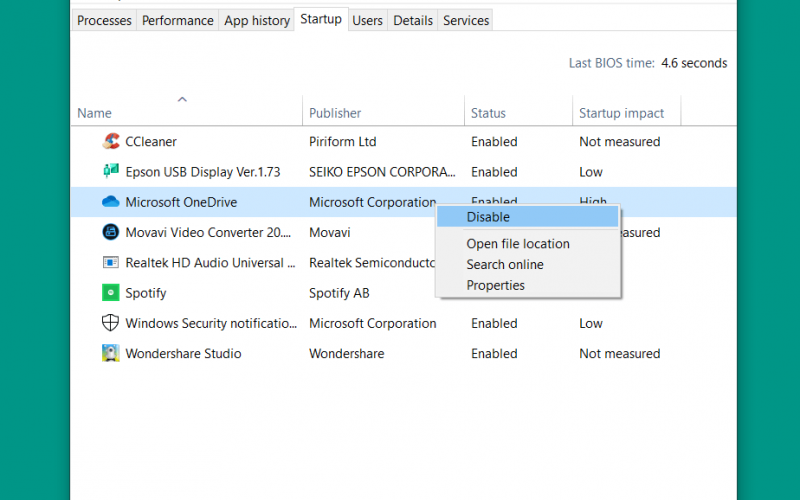Click Enabled status in Wondershare Studio row
This screenshot has height=500, width=800.
[x=494, y=353]
